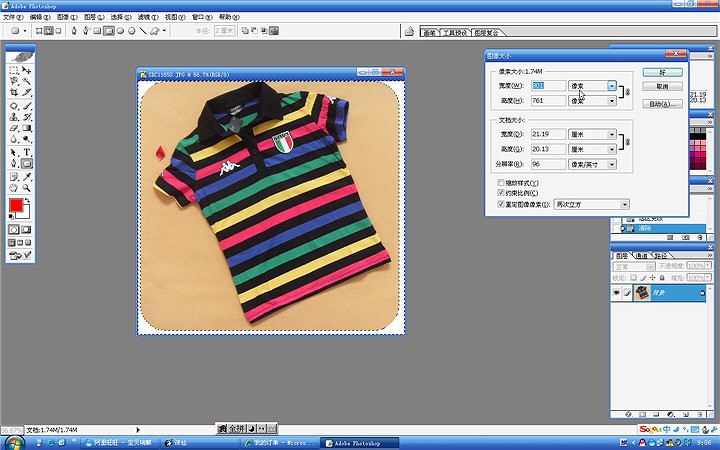Click the 取消 button
720x450 pixels.
pos(662,87)
